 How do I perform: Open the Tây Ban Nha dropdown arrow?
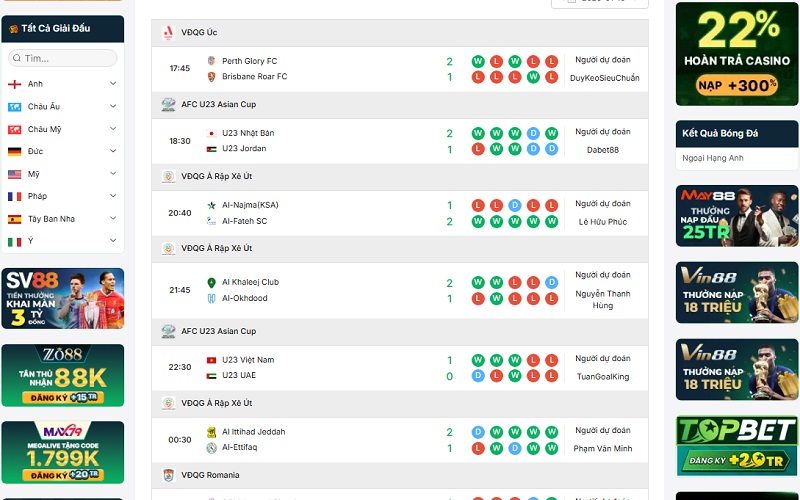(x=113, y=219)
